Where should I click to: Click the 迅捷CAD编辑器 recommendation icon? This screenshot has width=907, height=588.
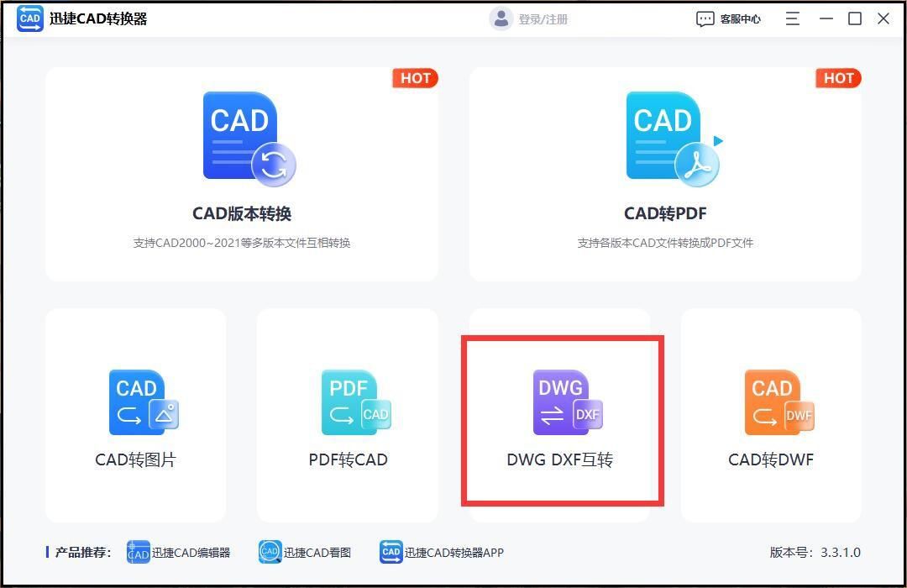pyautogui.click(x=137, y=552)
